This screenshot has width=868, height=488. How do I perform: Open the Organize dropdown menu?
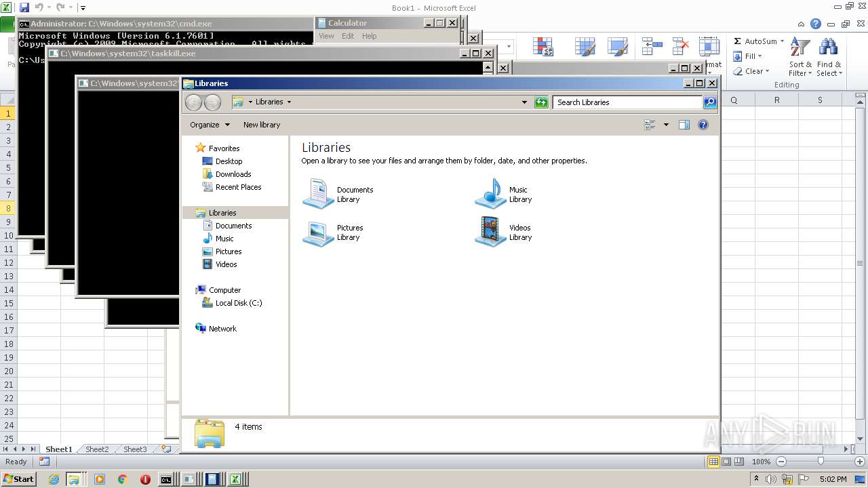210,125
